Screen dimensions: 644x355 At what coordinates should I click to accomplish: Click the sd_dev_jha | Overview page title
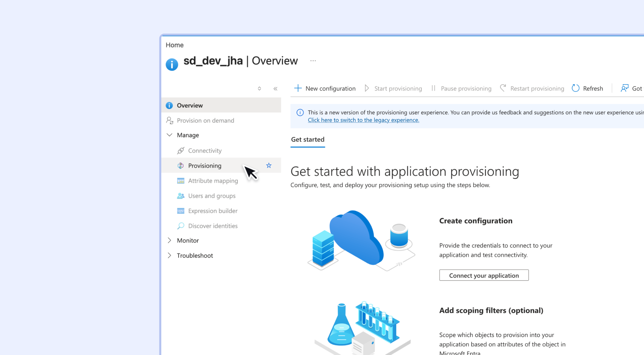coord(241,61)
